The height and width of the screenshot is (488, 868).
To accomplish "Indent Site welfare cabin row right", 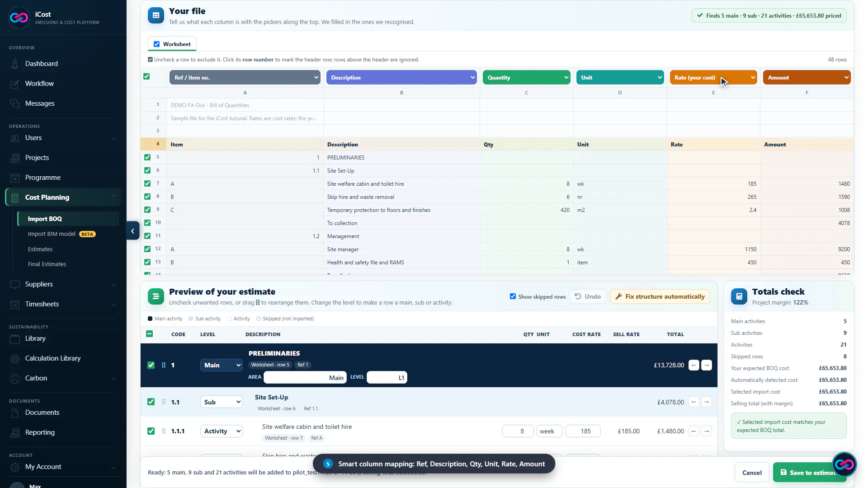I will tap(707, 431).
